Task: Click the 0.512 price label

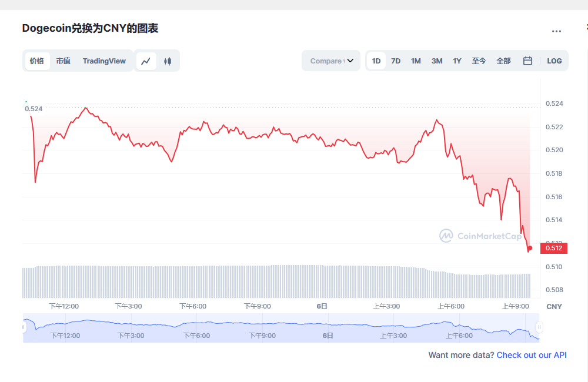Action: [553, 248]
